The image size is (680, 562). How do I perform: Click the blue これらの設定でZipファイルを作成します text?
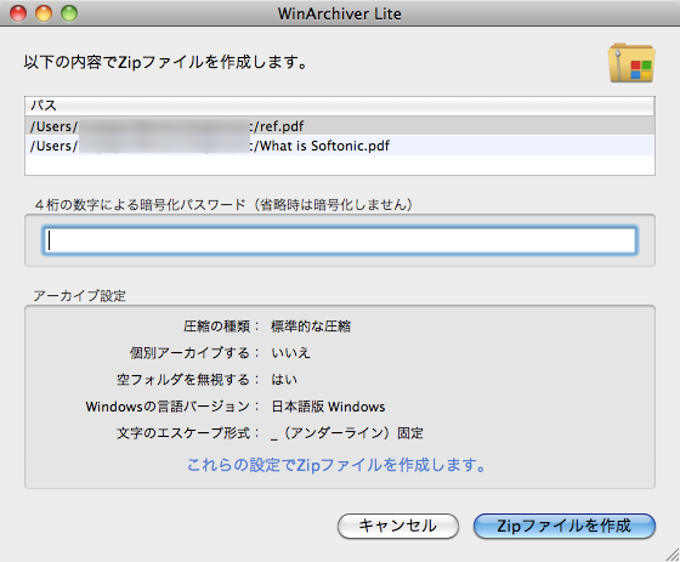click(337, 465)
